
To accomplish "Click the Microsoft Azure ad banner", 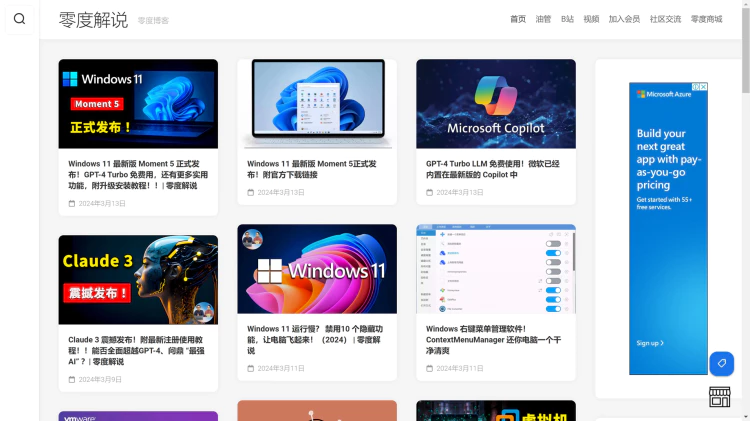I will (668, 229).
